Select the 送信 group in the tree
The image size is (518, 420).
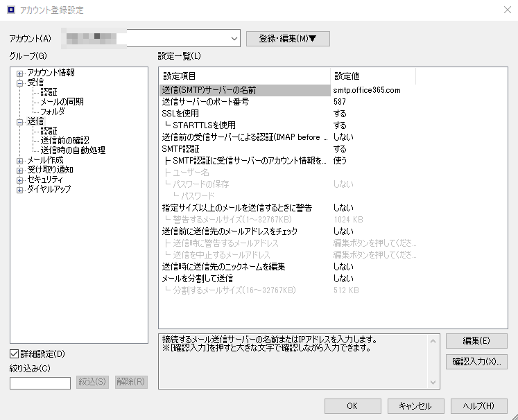(35, 121)
